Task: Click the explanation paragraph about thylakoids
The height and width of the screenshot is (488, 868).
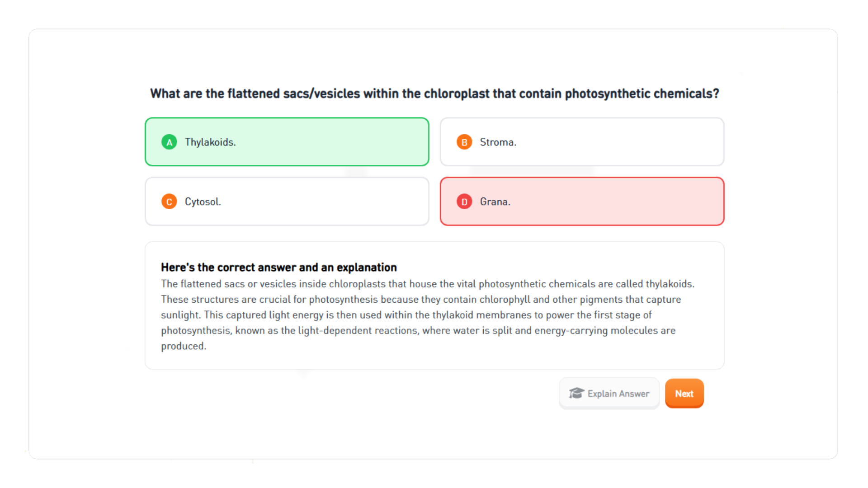Action: (x=427, y=315)
